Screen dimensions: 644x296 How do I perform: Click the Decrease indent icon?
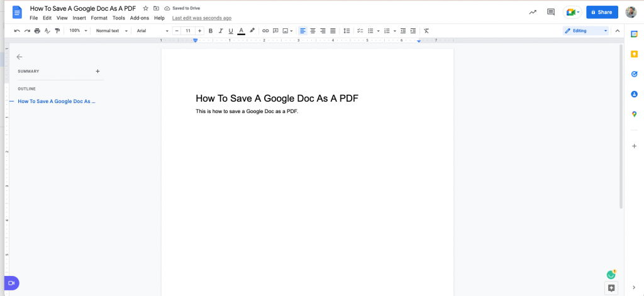tap(403, 31)
